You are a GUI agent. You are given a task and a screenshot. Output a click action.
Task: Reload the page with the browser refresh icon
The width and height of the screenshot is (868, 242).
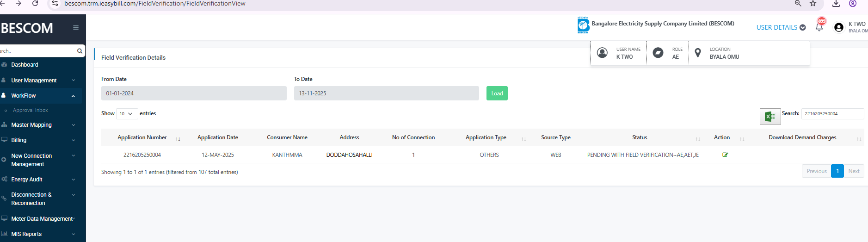35,3
